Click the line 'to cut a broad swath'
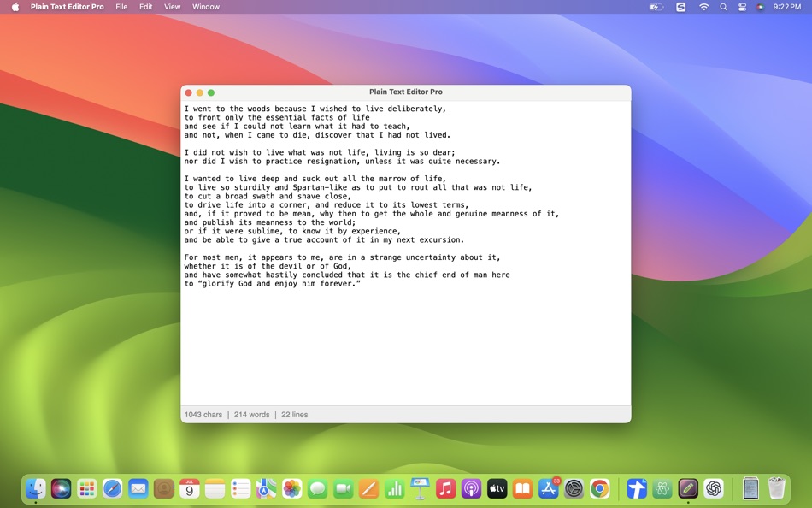The width and height of the screenshot is (812, 508). click(268, 196)
